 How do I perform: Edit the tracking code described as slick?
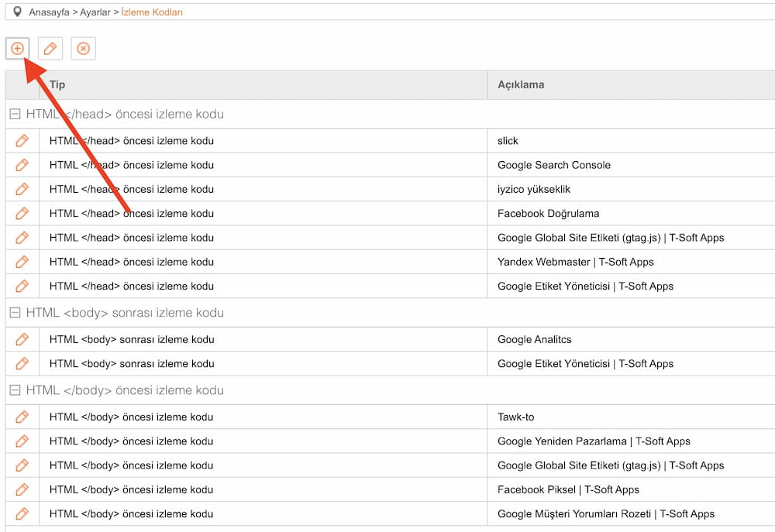coord(22,140)
